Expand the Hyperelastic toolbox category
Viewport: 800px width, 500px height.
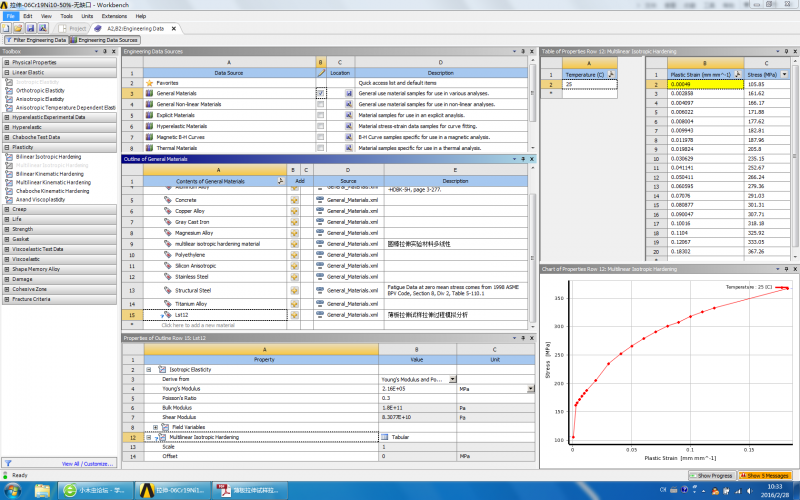[6, 128]
